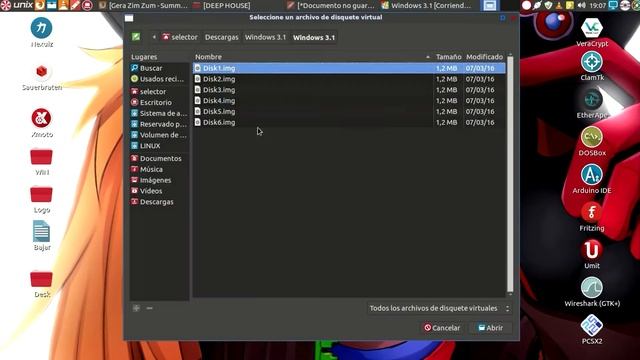The image size is (640, 360).
Task: Launch VLC cone from panel launchers
Action: click(x=63, y=5)
